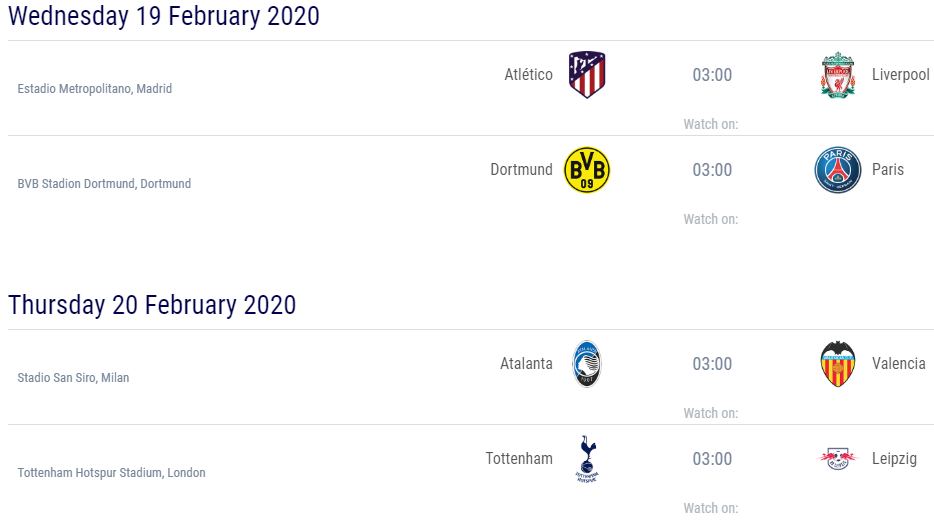Image resolution: width=934 pixels, height=522 pixels.
Task: Open the Atalanta team name link
Action: 526,363
